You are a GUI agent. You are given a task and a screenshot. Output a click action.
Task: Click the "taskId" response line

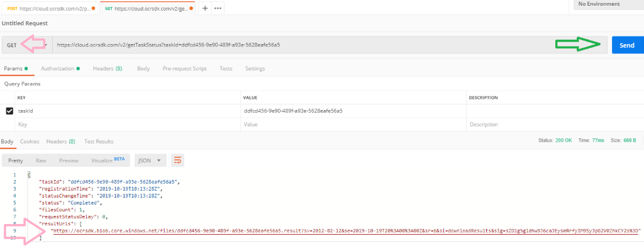[109, 182]
